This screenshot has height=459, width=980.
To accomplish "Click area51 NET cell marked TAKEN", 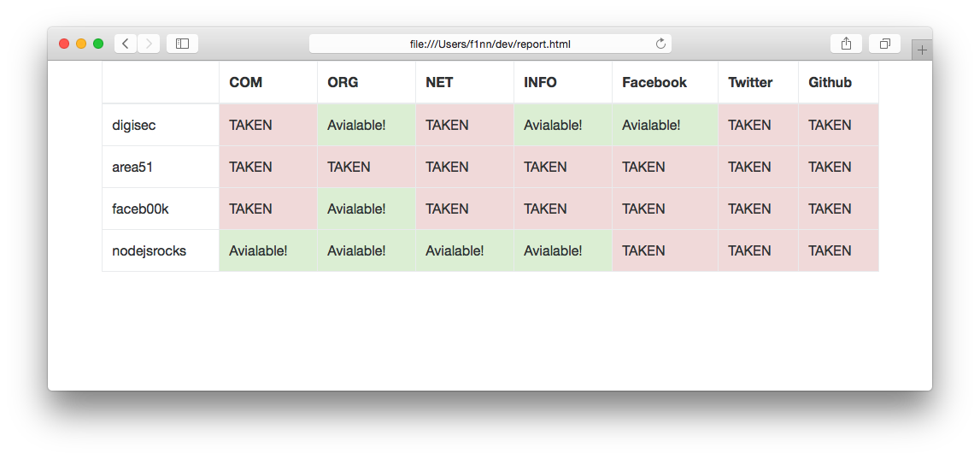I will [x=465, y=167].
